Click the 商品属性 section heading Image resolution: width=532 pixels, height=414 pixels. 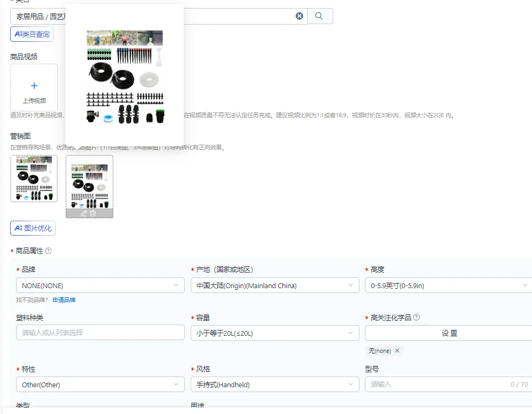point(29,251)
